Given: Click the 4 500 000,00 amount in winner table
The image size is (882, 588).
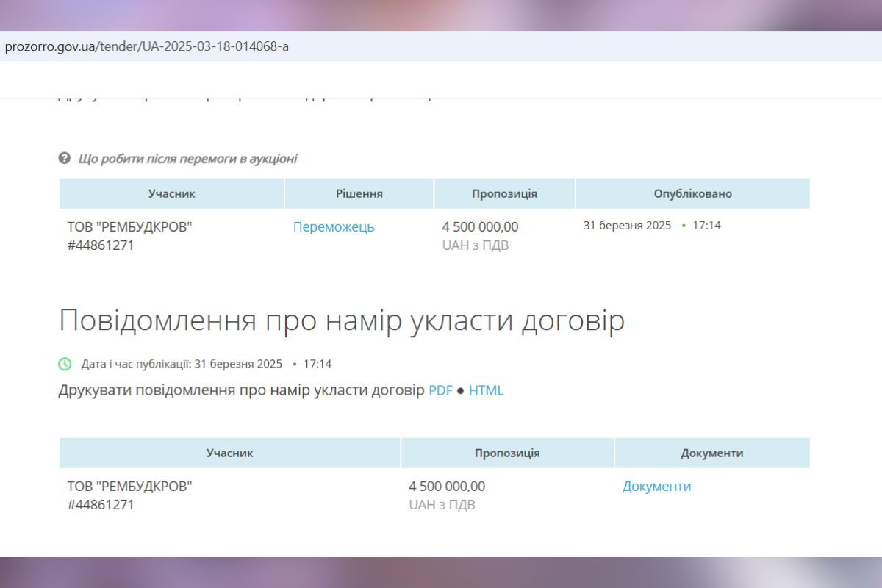Looking at the screenshot, I should (x=480, y=227).
